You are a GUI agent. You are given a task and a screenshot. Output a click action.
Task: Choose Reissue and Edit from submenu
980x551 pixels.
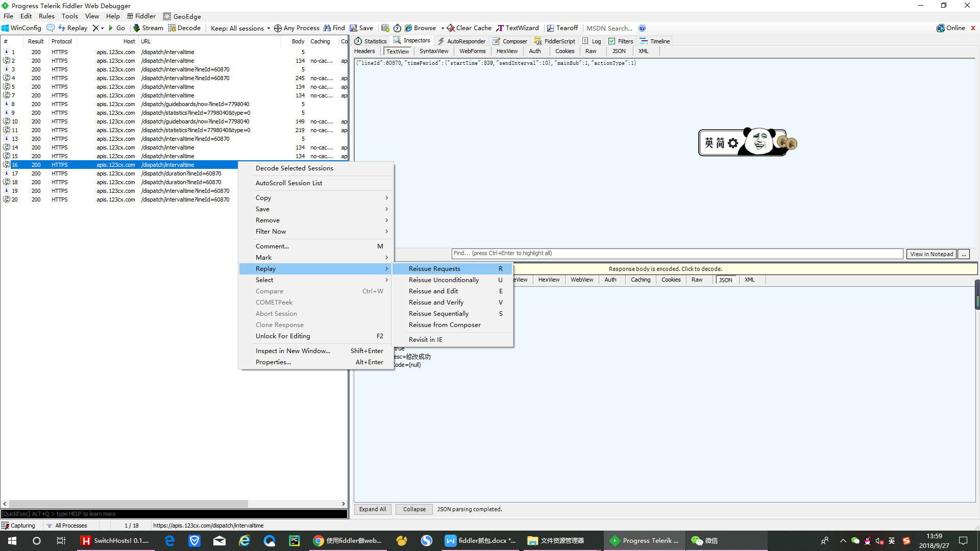click(x=433, y=291)
